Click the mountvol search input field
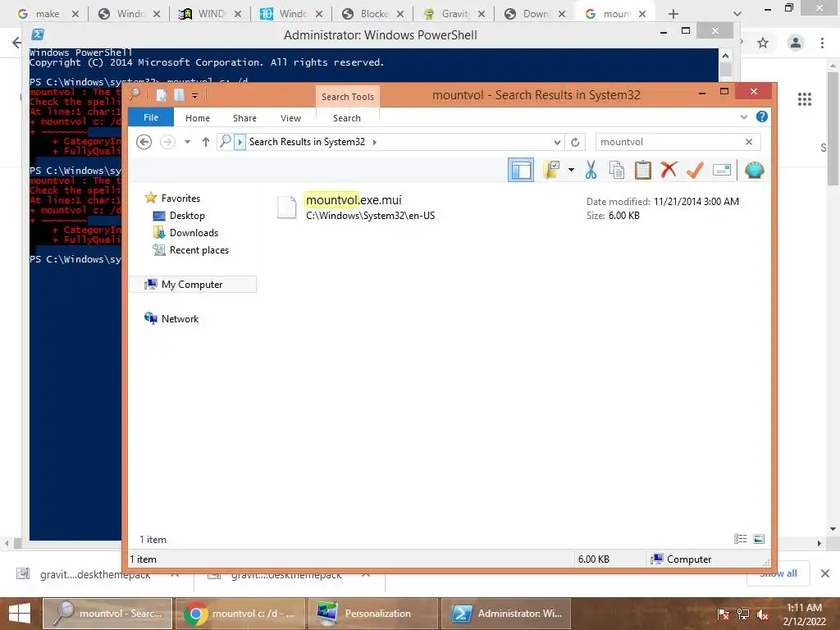The height and width of the screenshot is (630, 840). click(x=669, y=142)
